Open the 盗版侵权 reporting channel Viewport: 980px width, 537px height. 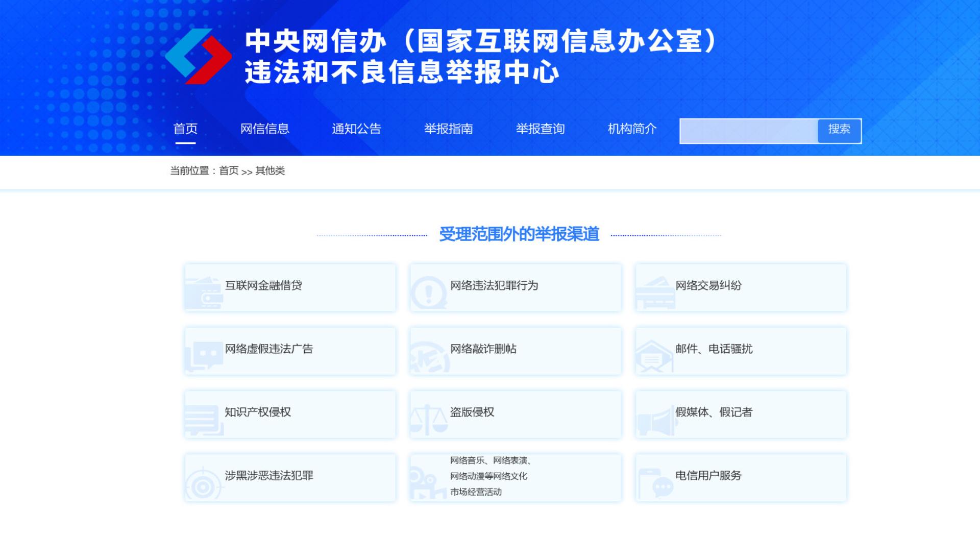(516, 414)
